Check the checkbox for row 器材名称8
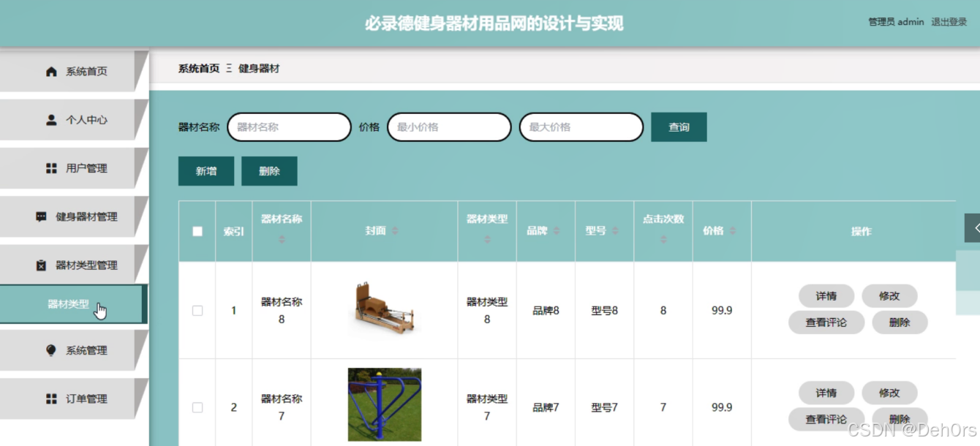980x446 pixels. pos(197,311)
